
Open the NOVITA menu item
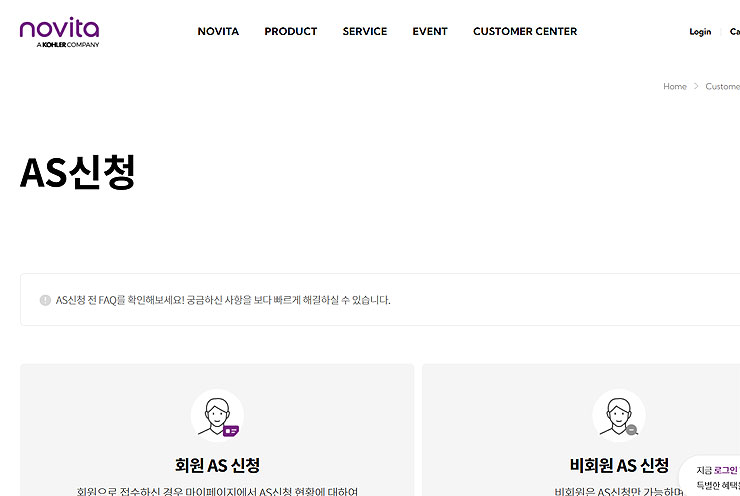pos(218,32)
